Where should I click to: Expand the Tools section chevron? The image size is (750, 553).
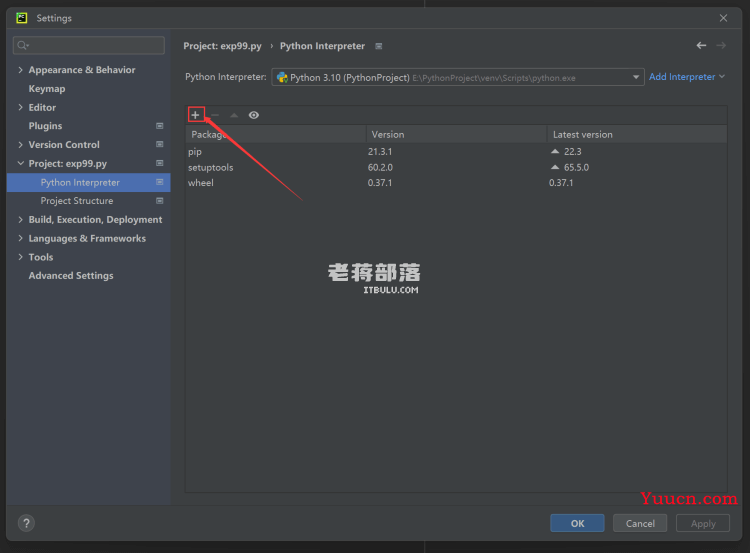point(20,257)
